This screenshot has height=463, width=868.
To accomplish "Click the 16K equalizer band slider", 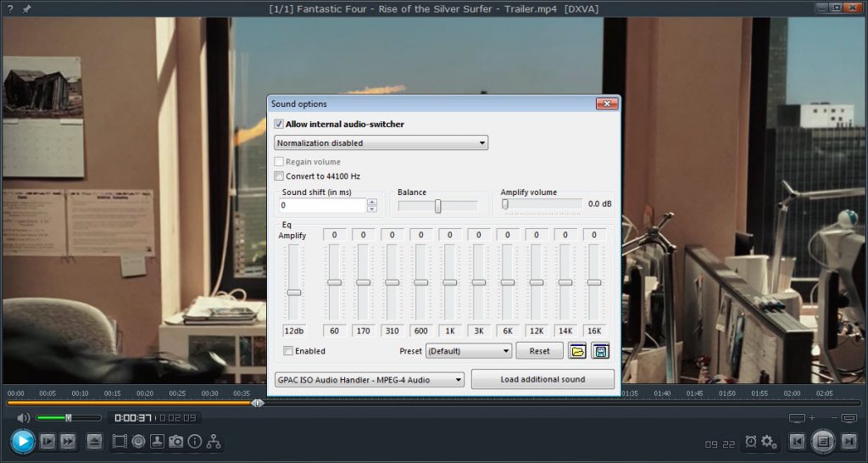I will pyautogui.click(x=594, y=282).
